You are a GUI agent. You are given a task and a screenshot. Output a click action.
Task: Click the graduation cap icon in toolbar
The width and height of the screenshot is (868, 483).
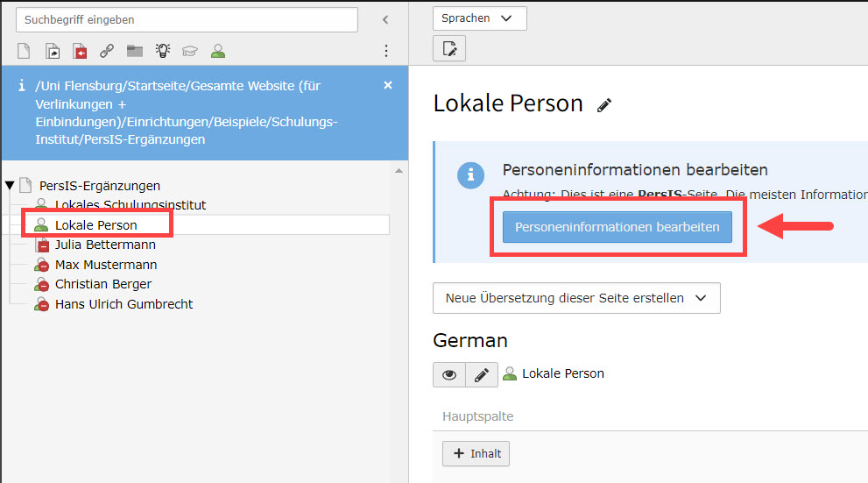point(190,51)
